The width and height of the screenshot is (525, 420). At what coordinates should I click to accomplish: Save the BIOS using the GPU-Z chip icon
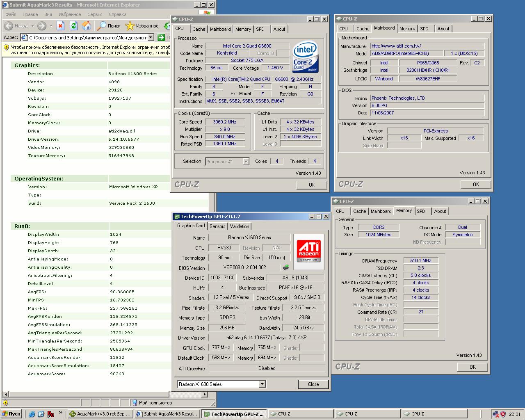pos(286,267)
